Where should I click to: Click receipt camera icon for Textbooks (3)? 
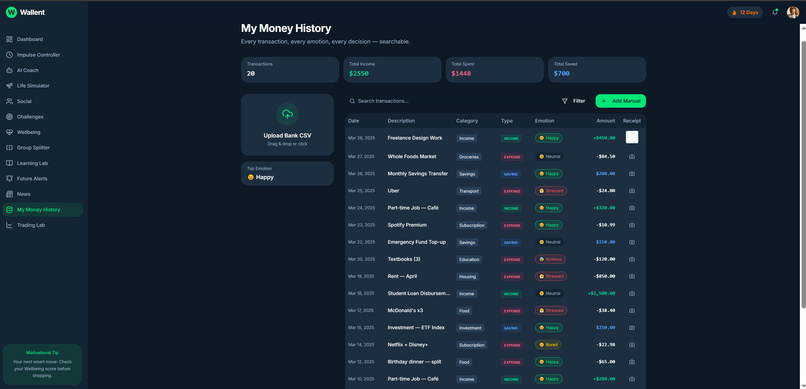pyautogui.click(x=632, y=259)
